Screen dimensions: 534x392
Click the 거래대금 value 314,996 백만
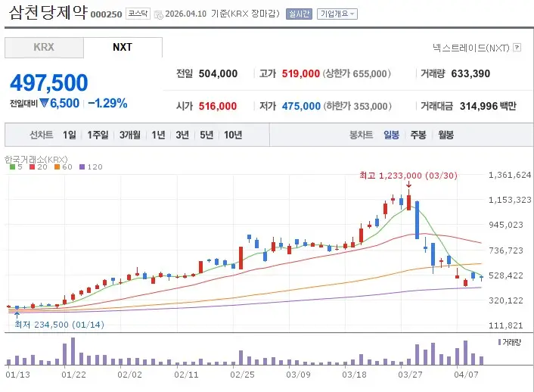488,106
